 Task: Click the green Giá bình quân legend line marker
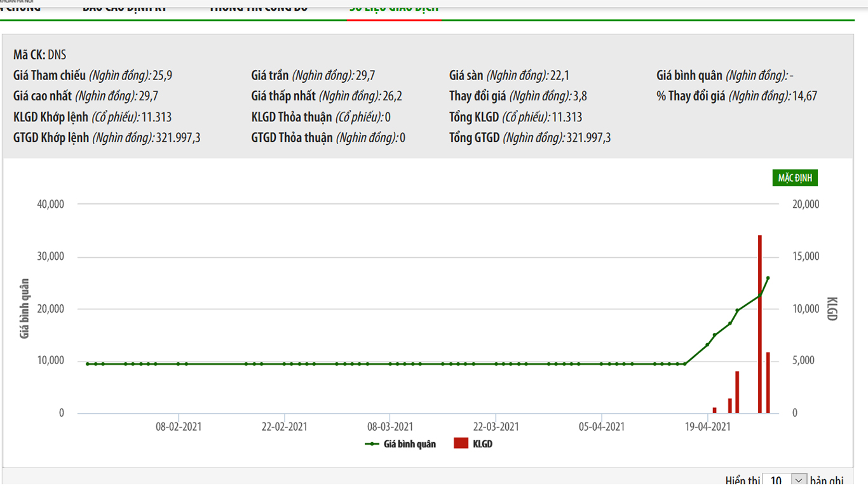click(372, 444)
